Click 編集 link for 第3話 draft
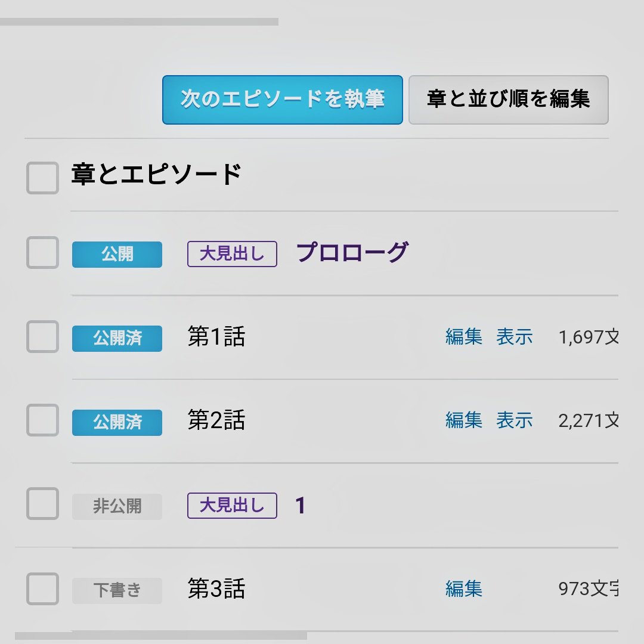Screen dimensions: 644x644 point(463,589)
